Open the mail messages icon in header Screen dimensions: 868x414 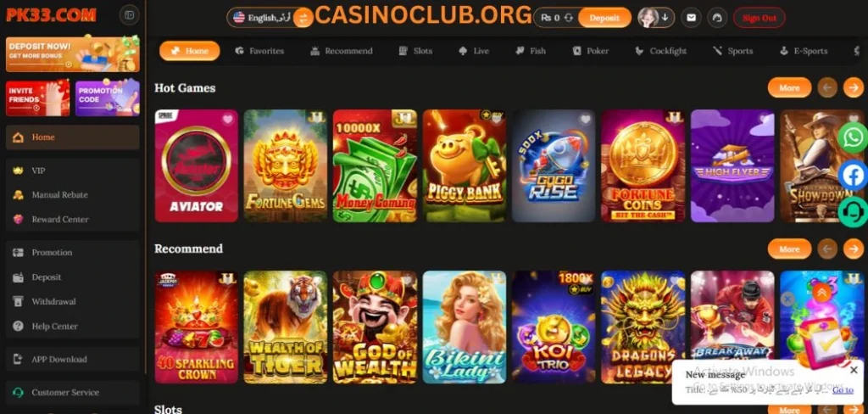pos(690,18)
